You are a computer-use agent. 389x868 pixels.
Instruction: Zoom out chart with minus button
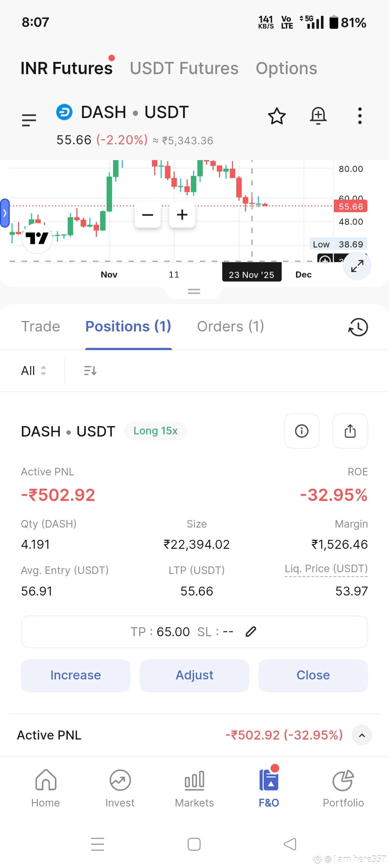tap(148, 215)
